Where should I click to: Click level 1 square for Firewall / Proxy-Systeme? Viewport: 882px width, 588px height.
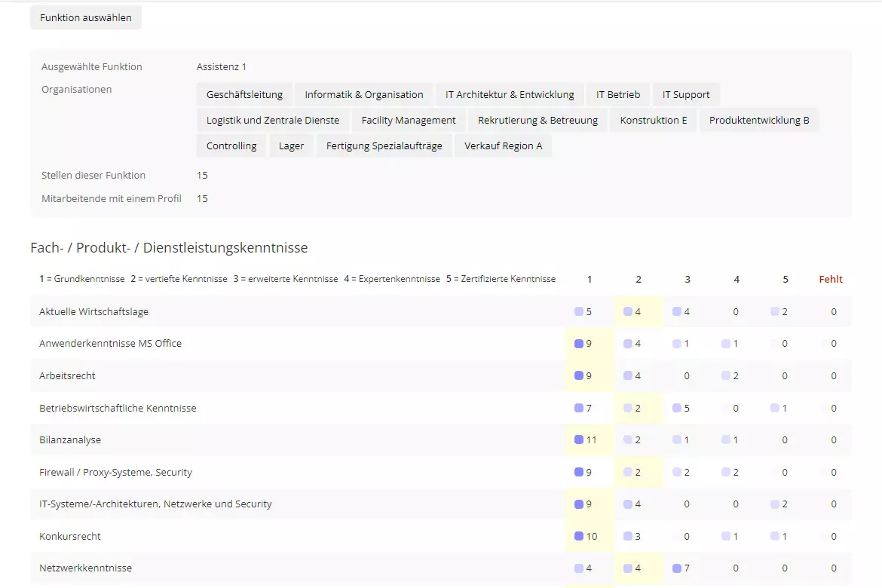click(x=579, y=472)
